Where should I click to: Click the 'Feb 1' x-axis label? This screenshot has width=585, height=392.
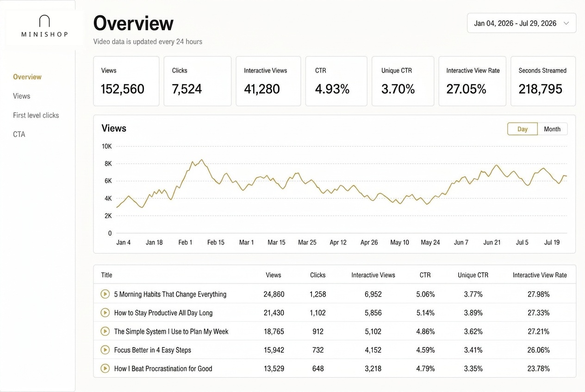pos(185,242)
